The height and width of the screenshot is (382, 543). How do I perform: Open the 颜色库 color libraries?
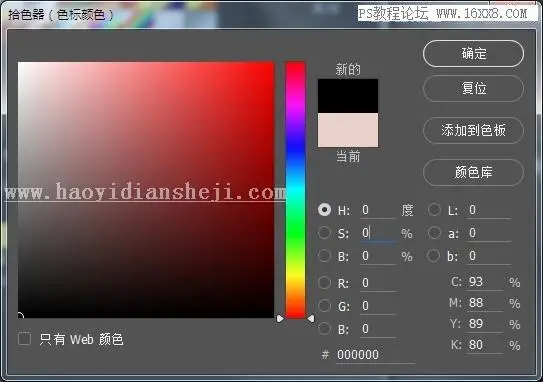(473, 172)
